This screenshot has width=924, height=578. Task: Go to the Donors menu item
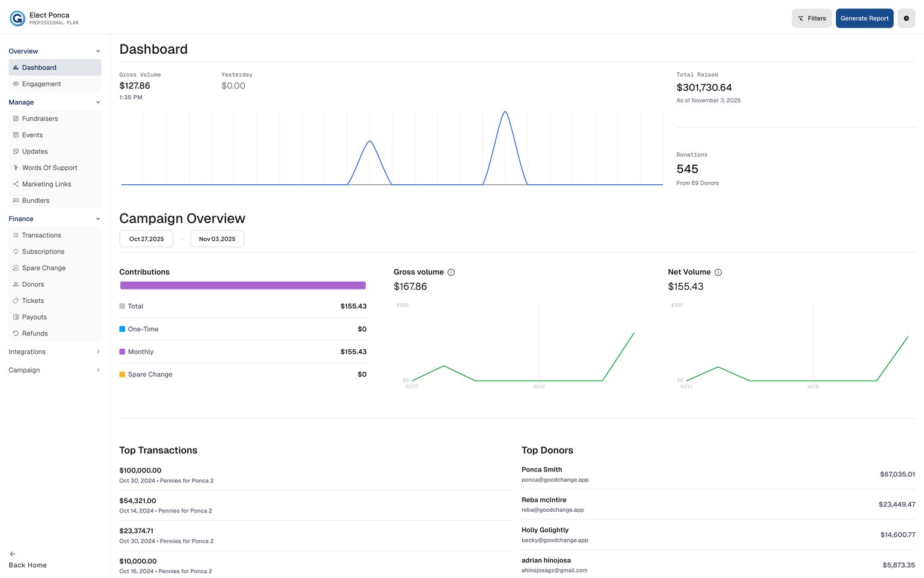click(33, 284)
